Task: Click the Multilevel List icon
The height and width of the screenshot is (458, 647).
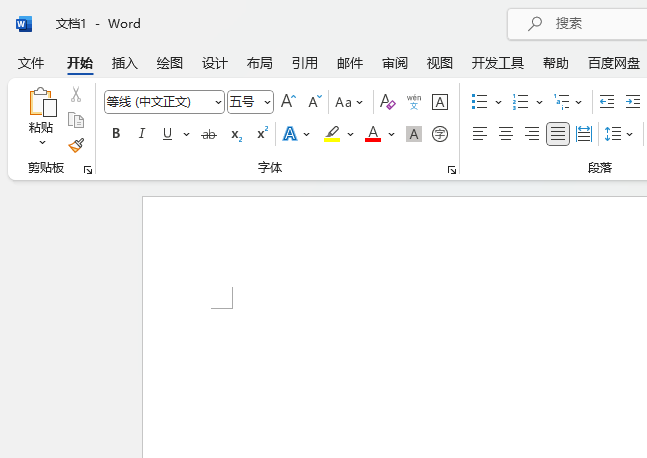Action: 562,102
